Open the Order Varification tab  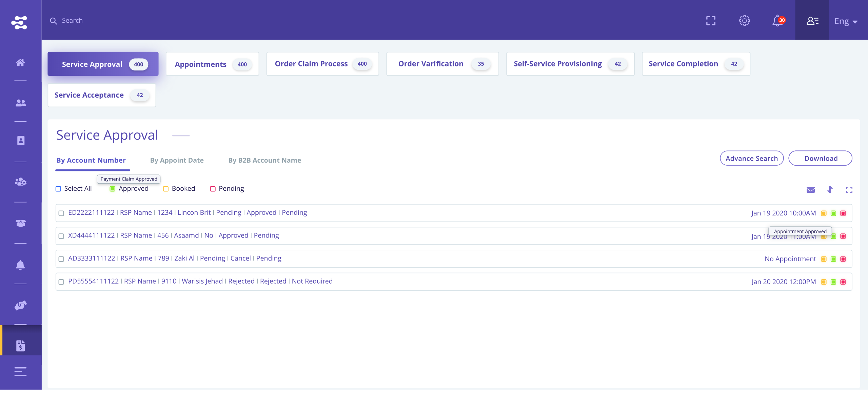click(x=442, y=64)
